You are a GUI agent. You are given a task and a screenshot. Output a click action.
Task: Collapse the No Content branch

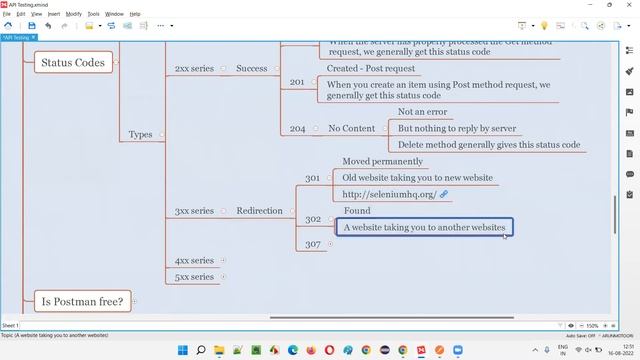click(384, 128)
